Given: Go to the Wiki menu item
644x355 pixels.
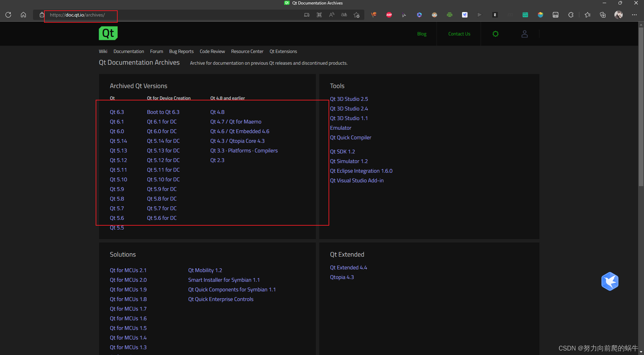Looking at the screenshot, I should [103, 51].
